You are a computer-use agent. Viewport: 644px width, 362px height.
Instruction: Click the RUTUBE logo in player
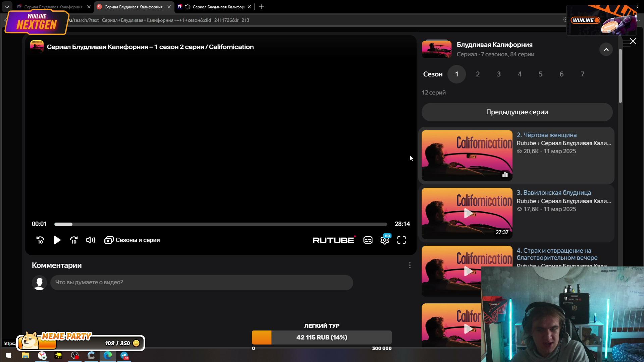tap(334, 240)
